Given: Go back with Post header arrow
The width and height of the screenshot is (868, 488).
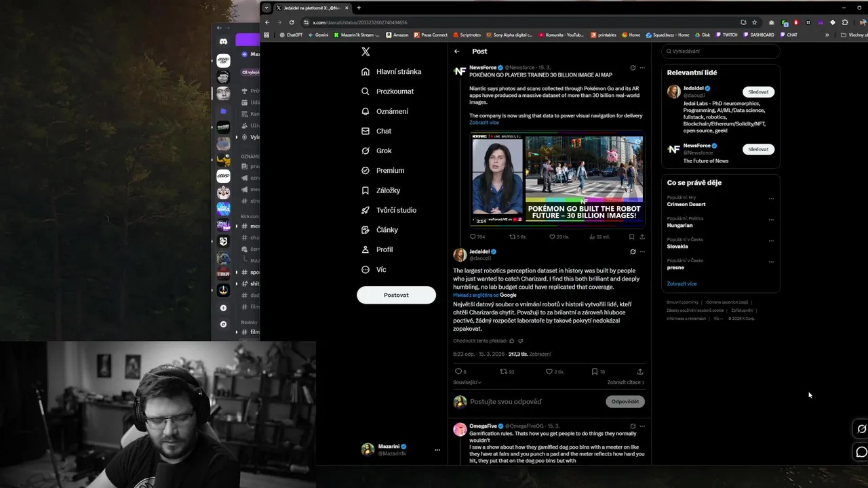Looking at the screenshot, I should (457, 51).
